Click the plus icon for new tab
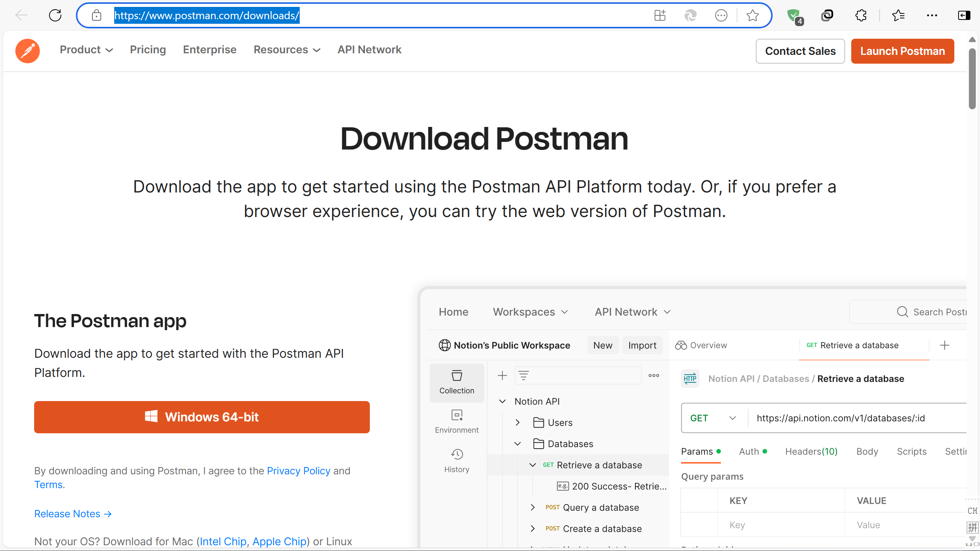 (944, 345)
